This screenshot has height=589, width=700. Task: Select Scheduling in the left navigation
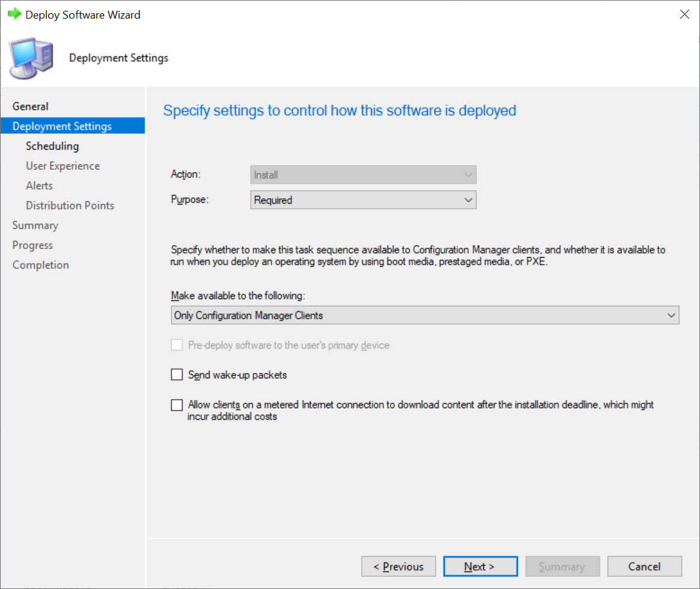coord(52,146)
